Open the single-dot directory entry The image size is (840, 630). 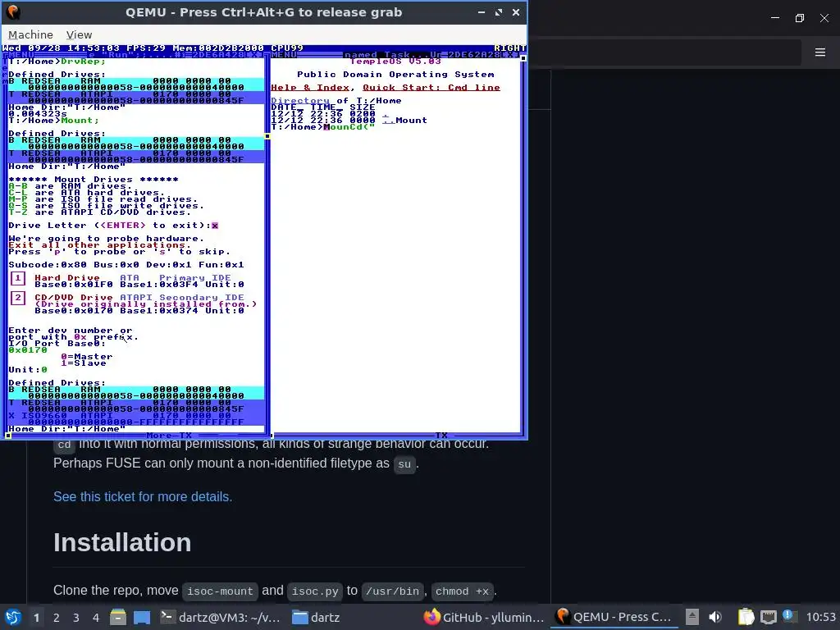[386, 113]
